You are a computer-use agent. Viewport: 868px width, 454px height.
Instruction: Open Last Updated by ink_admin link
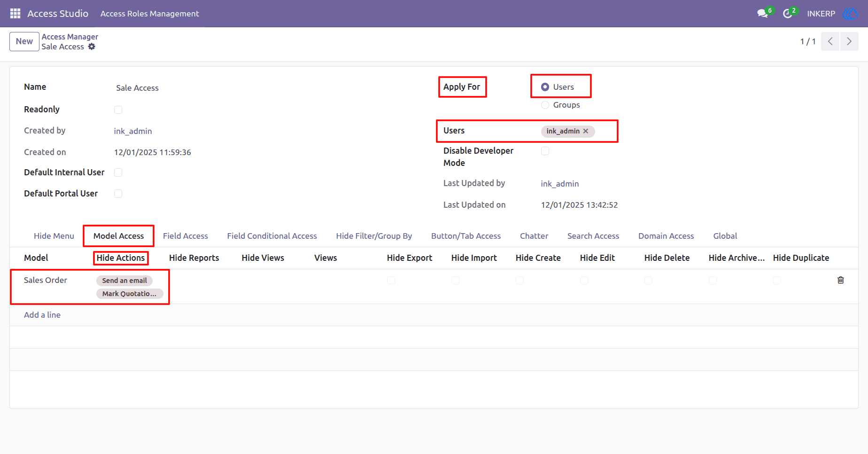(x=560, y=184)
